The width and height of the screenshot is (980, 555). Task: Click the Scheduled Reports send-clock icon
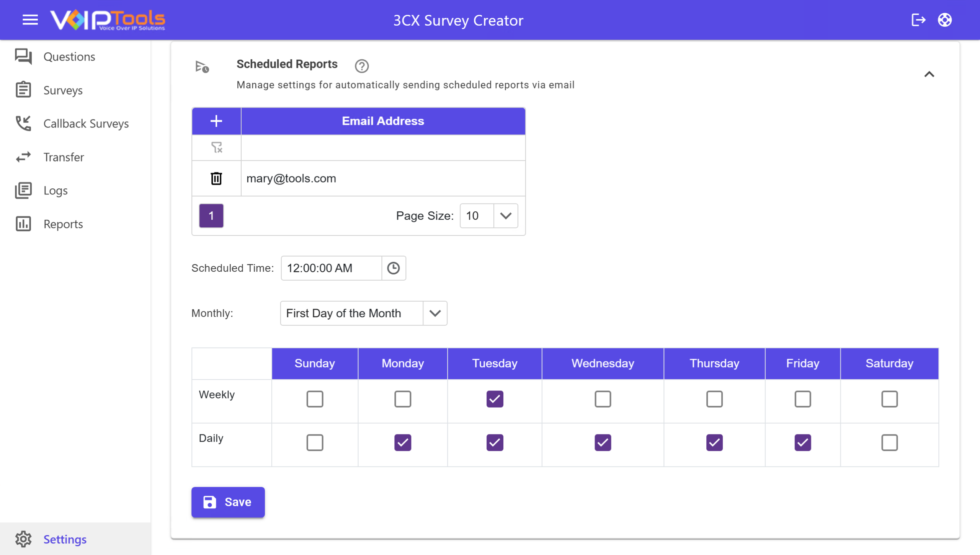(x=202, y=67)
